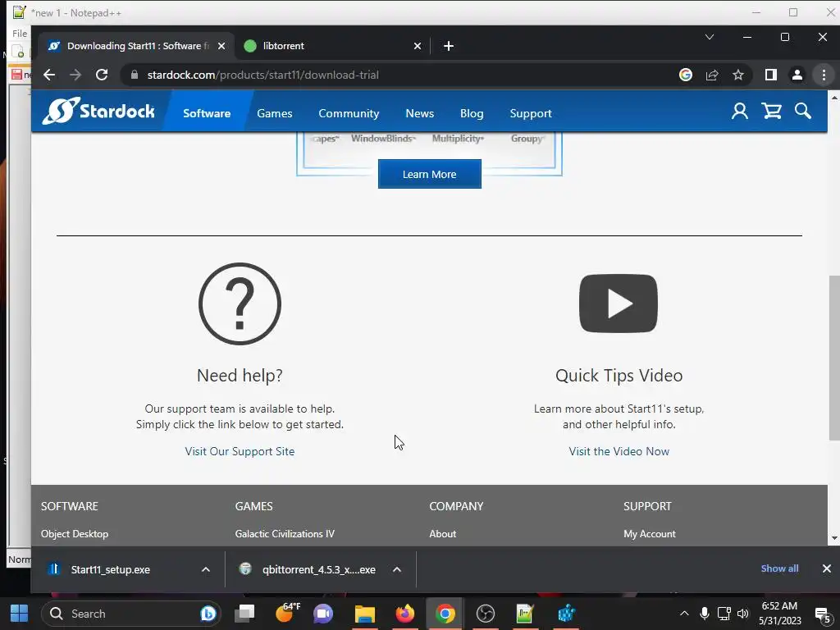Open Start11_setup.exe download item
The height and width of the screenshot is (630, 840).
point(111,569)
